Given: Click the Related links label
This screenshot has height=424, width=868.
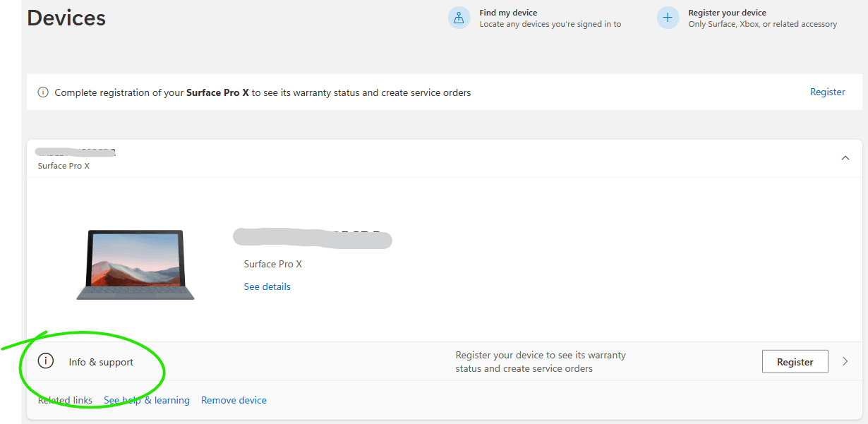Looking at the screenshot, I should 65,400.
